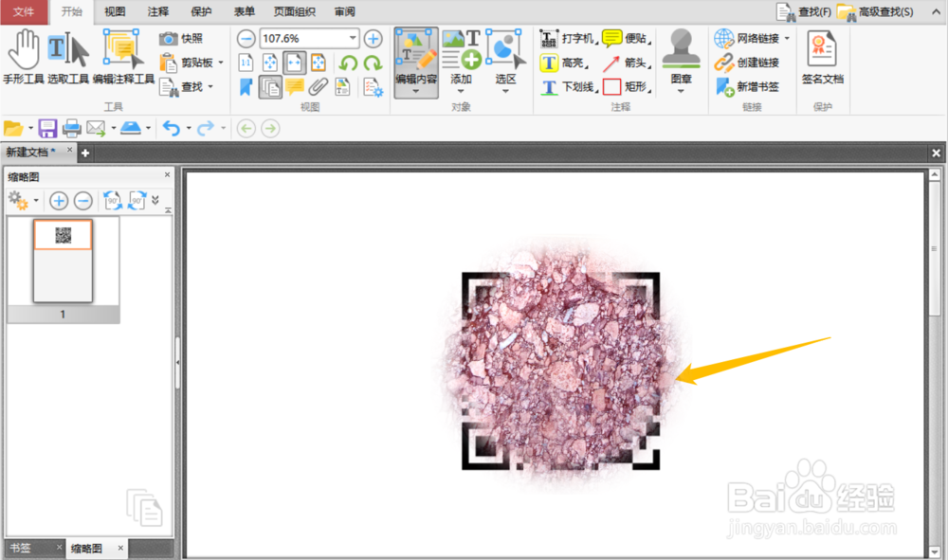Select the Sticky Note (便贴) tool
Screen dimensions: 948x560
click(628, 39)
